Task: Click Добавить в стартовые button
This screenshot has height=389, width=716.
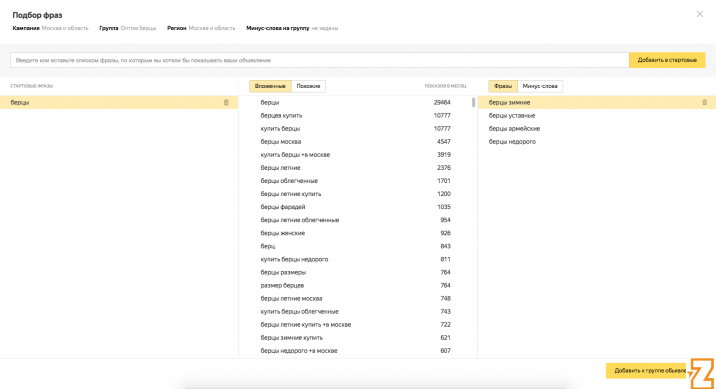Action: click(x=667, y=60)
